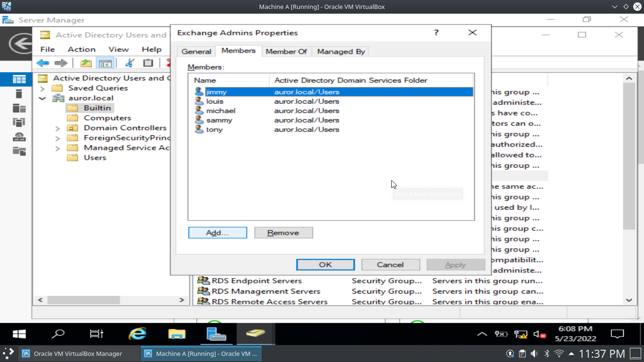Image resolution: width=644 pixels, height=362 pixels.
Task: Open File Explorer from the taskbar
Action: pyautogui.click(x=177, y=334)
